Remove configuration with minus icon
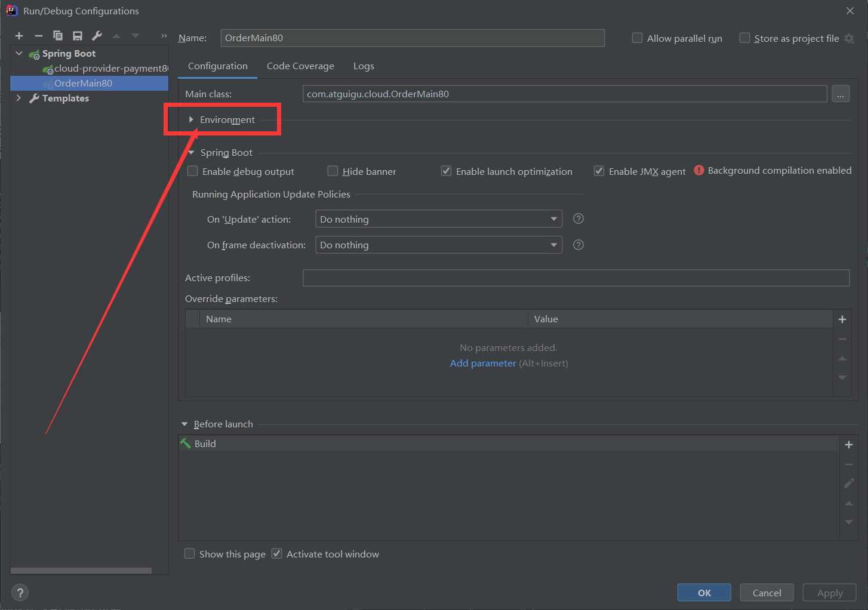The height and width of the screenshot is (610, 868). (x=39, y=36)
